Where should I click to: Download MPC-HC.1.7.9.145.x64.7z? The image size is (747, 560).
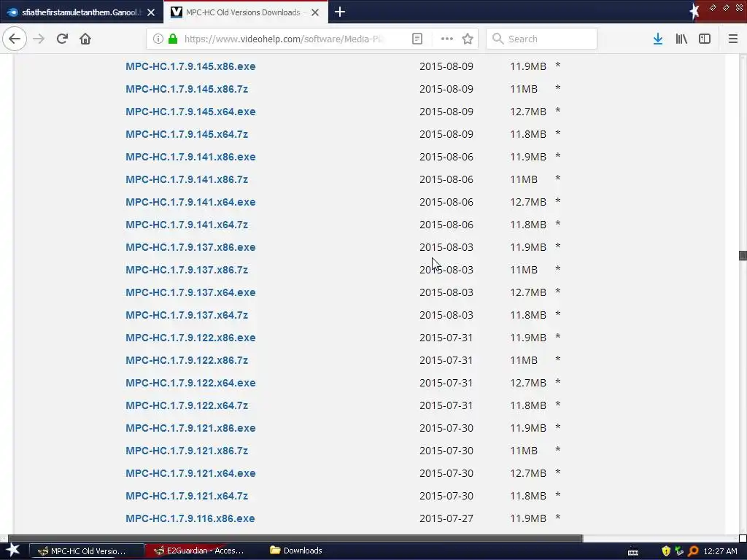[187, 134]
